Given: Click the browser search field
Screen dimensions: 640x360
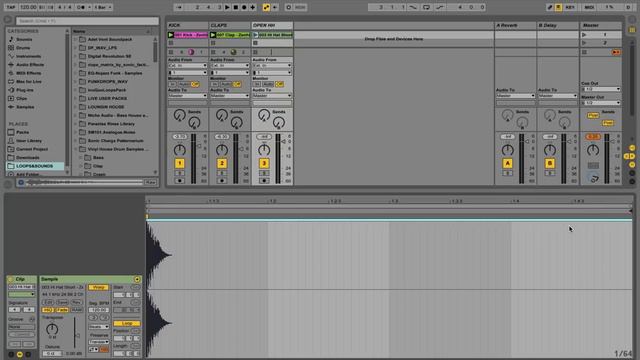Looking at the screenshot, I should [x=87, y=20].
